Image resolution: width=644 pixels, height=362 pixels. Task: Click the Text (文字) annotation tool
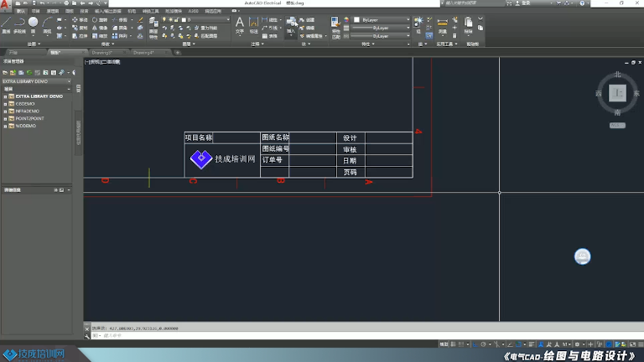click(x=240, y=25)
